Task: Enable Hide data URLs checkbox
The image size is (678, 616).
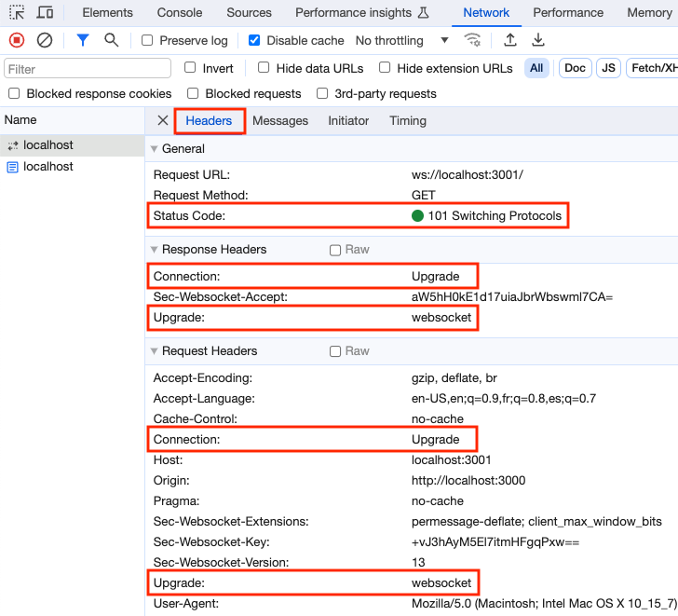Action: [x=264, y=67]
